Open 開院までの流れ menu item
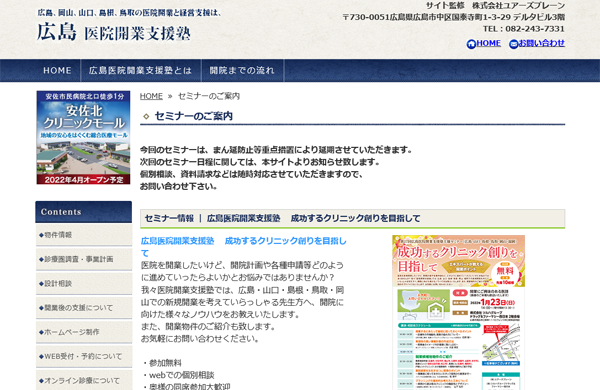Image resolution: width=600 pixels, height=390 pixels. [x=242, y=70]
